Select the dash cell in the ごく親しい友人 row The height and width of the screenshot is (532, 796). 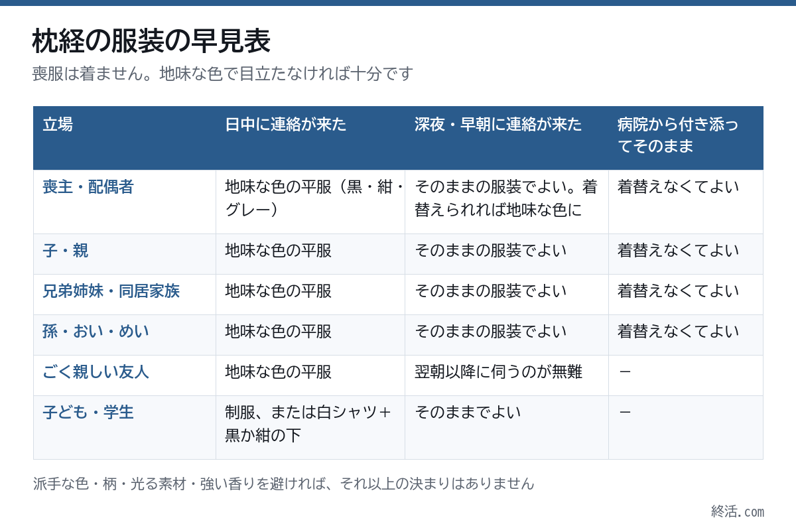[686, 375]
